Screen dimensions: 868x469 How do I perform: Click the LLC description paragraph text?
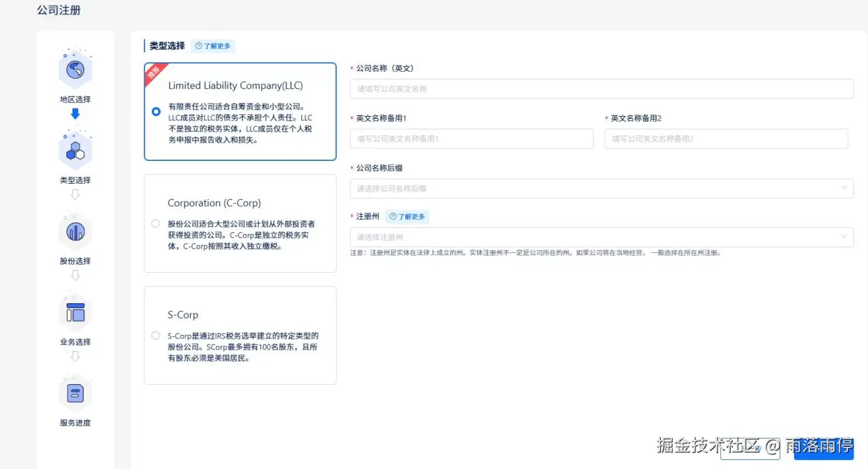coord(241,123)
